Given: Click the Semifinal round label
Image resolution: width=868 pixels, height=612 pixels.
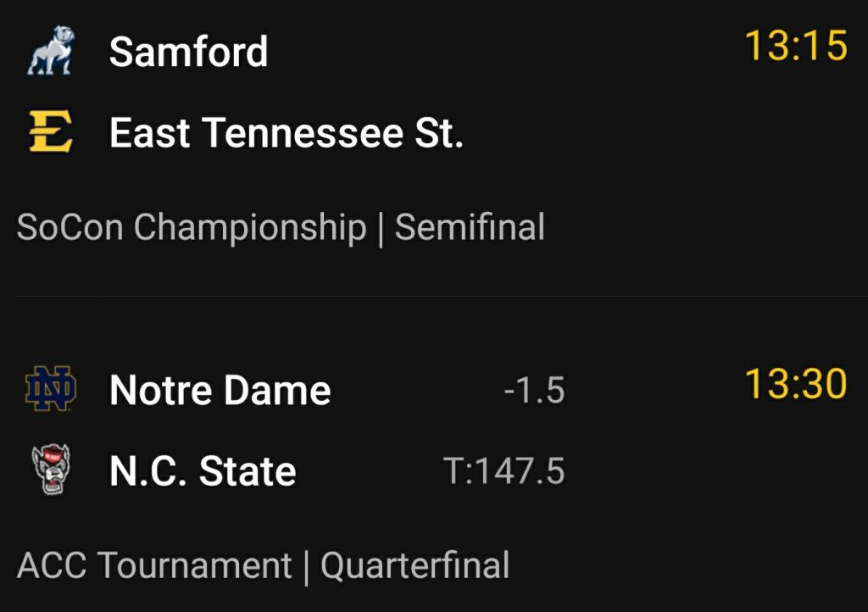Looking at the screenshot, I should click(470, 227).
